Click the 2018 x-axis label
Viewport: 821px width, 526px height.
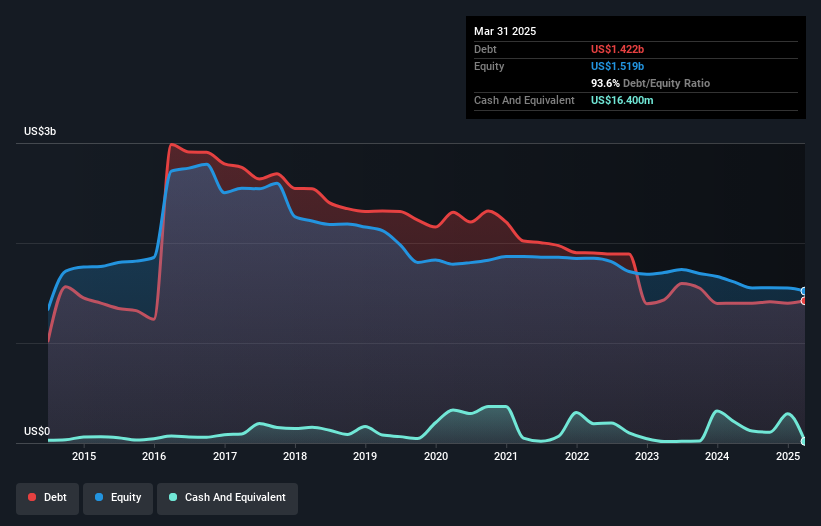tap(295, 456)
